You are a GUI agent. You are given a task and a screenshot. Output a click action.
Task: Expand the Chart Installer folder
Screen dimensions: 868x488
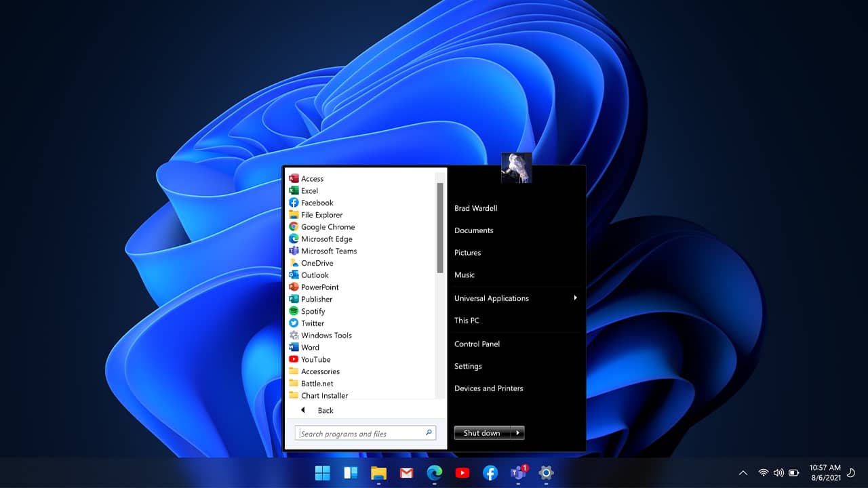(319, 395)
